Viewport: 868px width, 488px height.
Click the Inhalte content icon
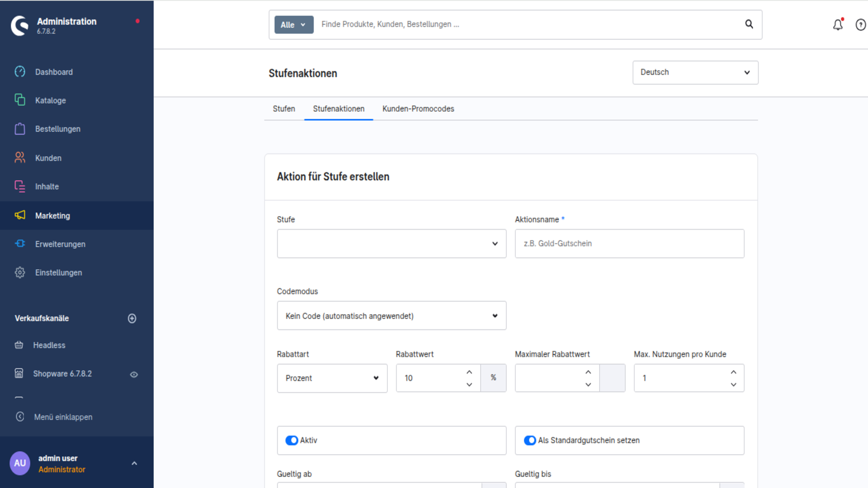pos(20,186)
